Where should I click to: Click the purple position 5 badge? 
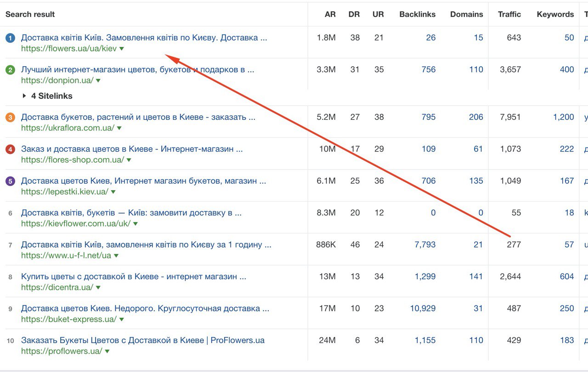[x=10, y=181]
